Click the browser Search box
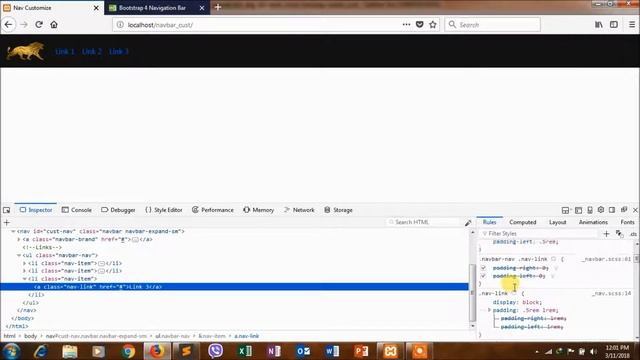640x360 pixels. point(492,24)
